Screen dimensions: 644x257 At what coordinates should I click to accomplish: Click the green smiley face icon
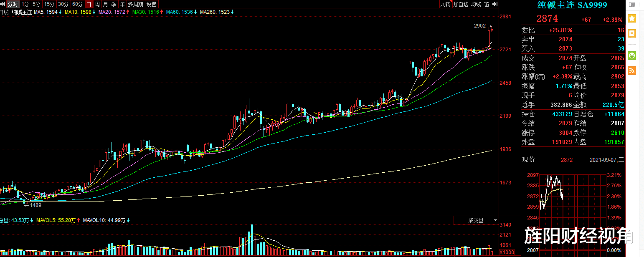(x=632, y=55)
